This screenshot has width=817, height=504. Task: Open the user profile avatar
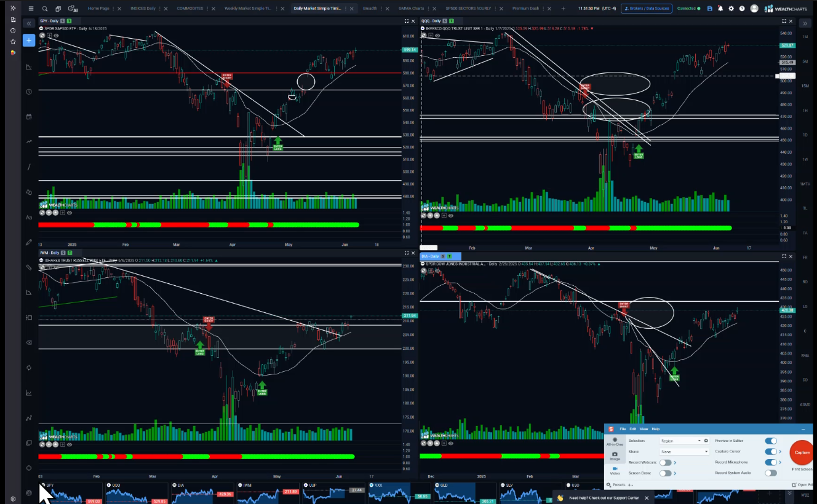click(x=754, y=9)
